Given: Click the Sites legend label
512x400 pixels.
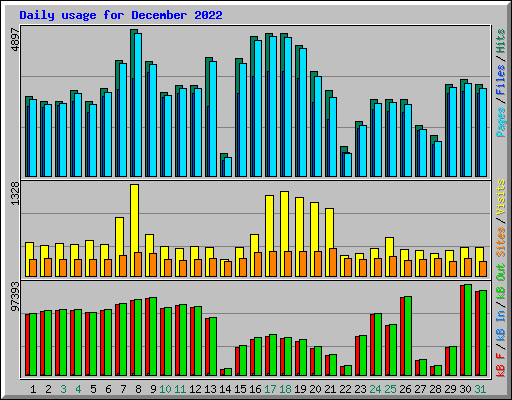Looking at the screenshot, I should click(x=501, y=242).
